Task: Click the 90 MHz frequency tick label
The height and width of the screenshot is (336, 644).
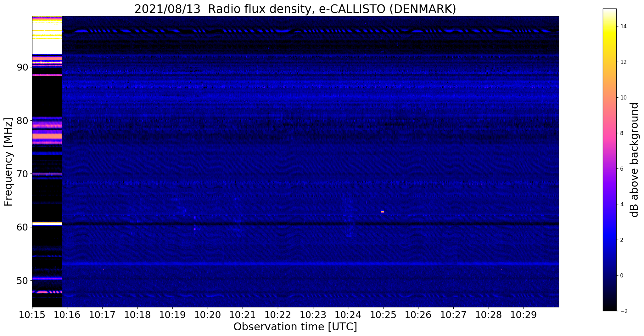Action: pos(23,67)
